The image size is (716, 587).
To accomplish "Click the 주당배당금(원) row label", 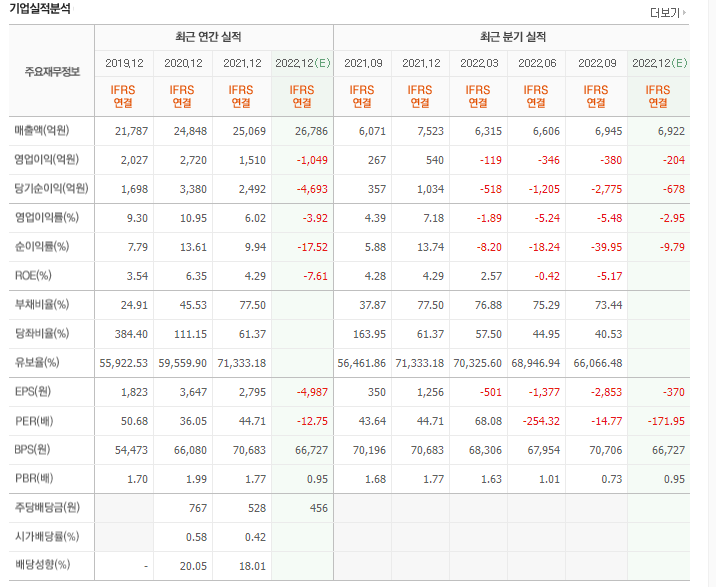I will pos(47,508).
